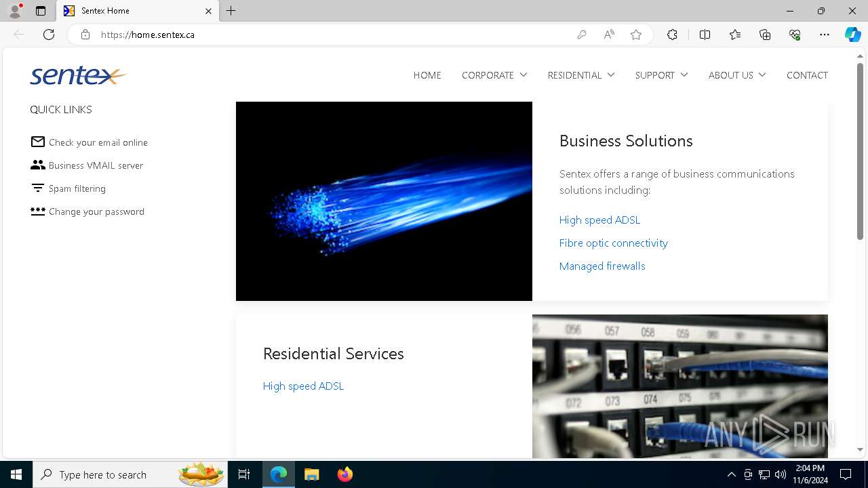The image size is (868, 488).
Task: View site information lock icon
Action: [x=85, y=35]
